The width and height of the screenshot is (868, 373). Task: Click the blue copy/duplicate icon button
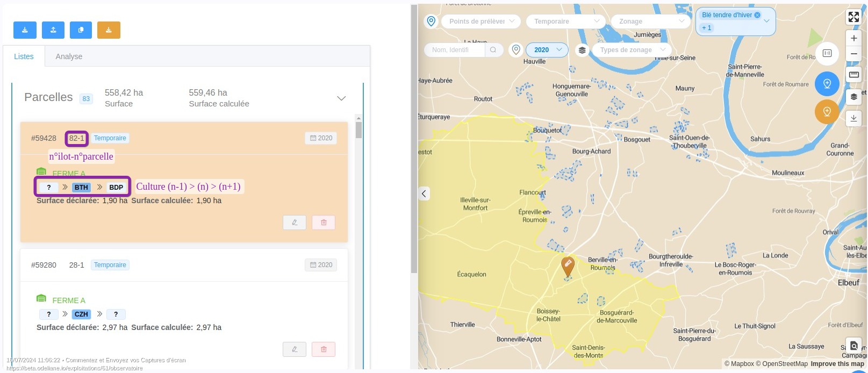tap(81, 30)
